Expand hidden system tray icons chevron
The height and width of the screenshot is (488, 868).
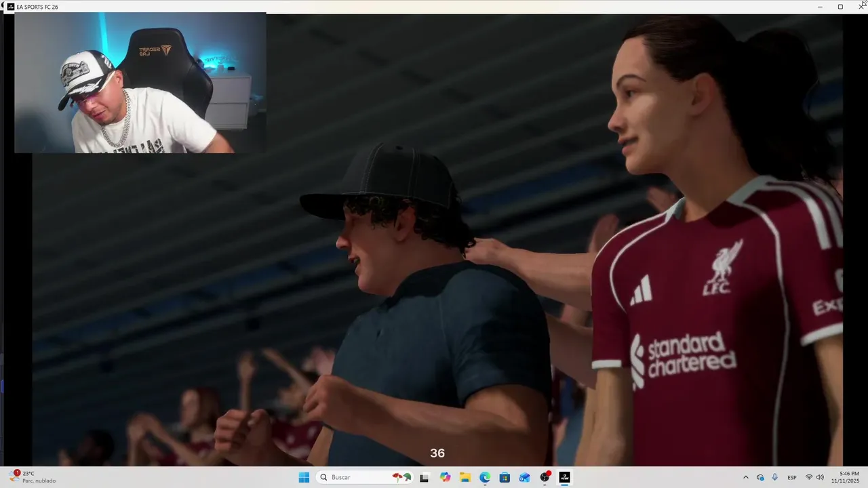tap(746, 477)
